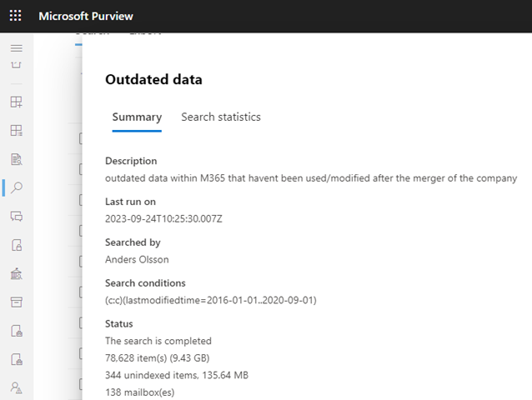Open the archive box sidebar icon

pyautogui.click(x=16, y=302)
